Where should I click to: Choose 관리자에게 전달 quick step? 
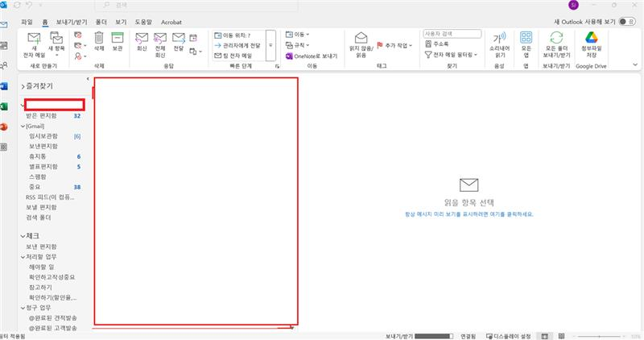pos(237,46)
